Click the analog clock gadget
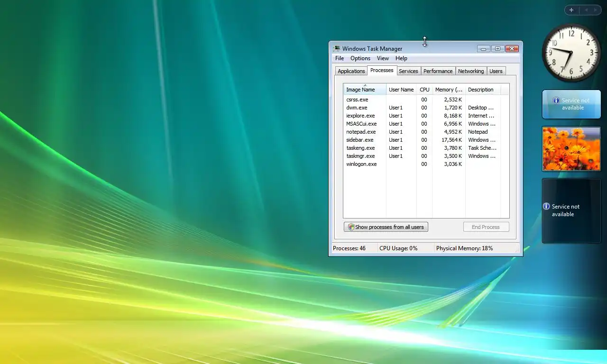 (571, 53)
